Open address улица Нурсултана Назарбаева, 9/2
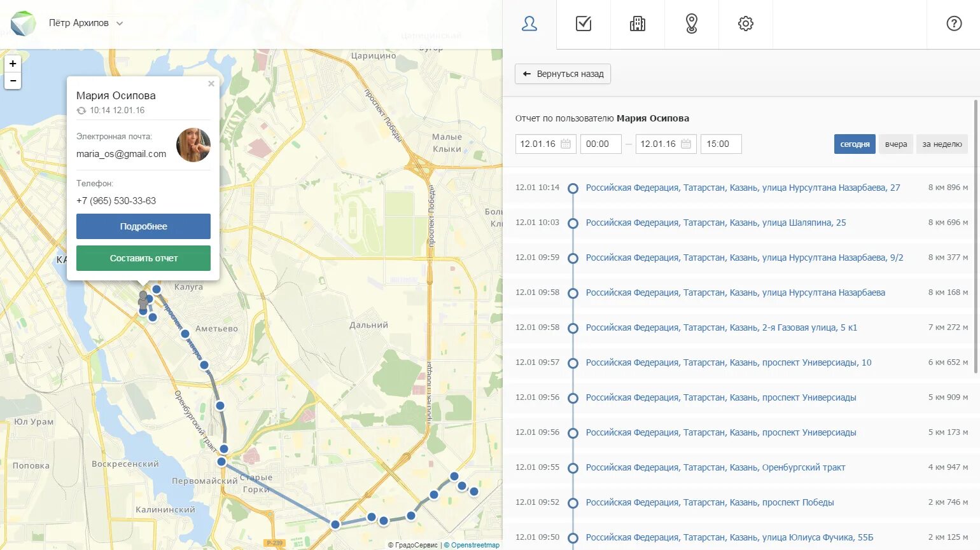The width and height of the screenshot is (980, 550). 745,258
